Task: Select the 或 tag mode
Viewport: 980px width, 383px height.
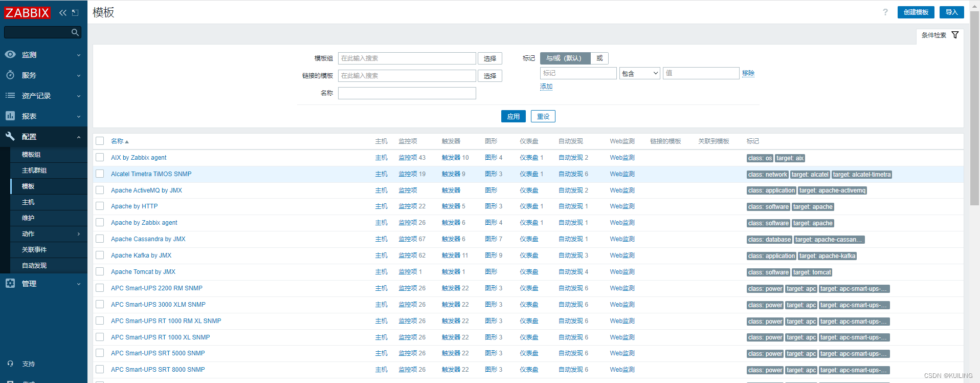Action: tap(599, 58)
